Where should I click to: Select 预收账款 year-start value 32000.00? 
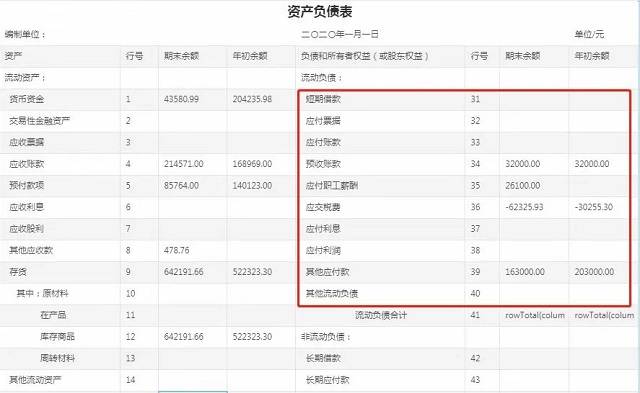click(592, 164)
